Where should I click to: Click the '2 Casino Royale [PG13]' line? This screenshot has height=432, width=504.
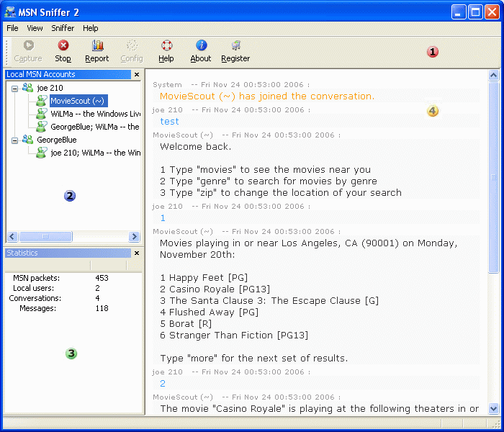215,289
